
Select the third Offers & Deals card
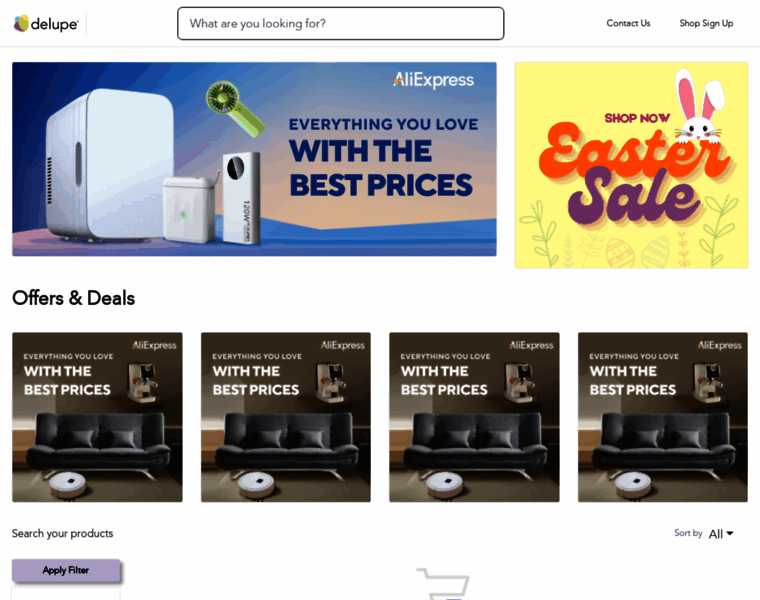click(474, 417)
